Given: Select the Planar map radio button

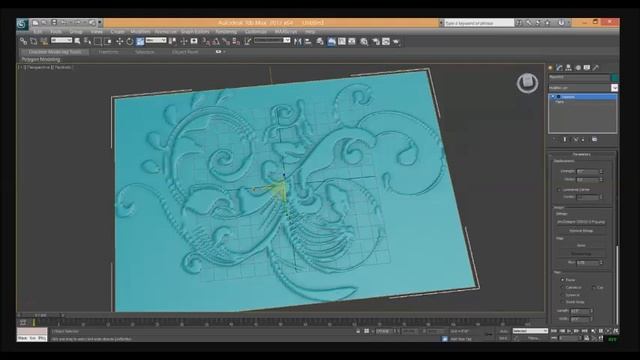Looking at the screenshot, I should [562, 280].
